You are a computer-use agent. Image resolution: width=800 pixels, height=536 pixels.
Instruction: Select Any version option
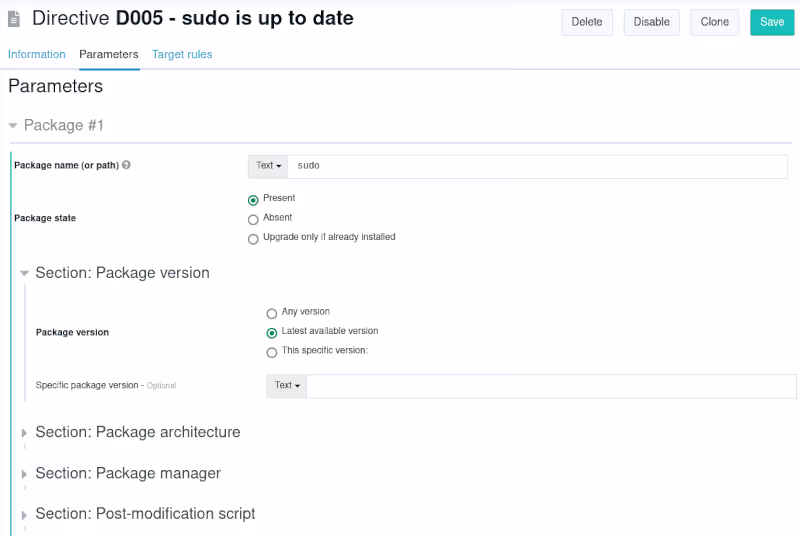[272, 313]
